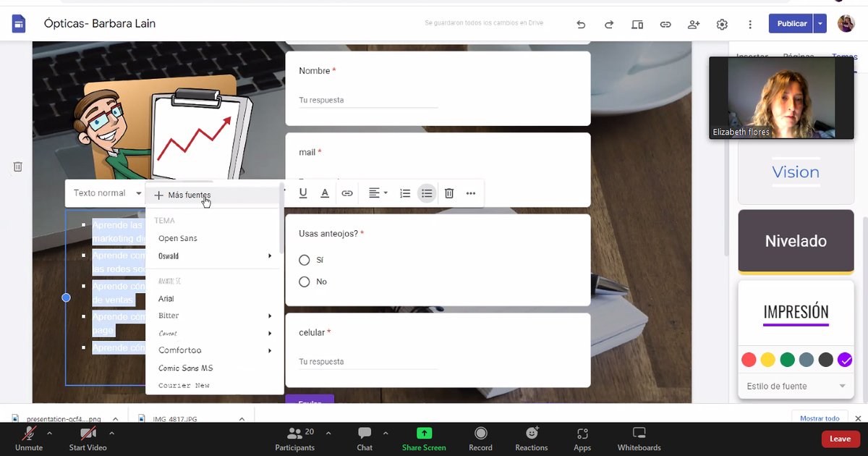Pick the dark gray theme color swatch
Screen dimensions: 868x456
coord(825,360)
